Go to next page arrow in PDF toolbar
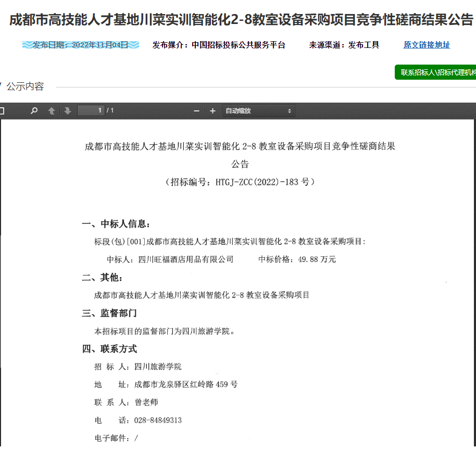Screen dimensions: 476x449 point(67,111)
